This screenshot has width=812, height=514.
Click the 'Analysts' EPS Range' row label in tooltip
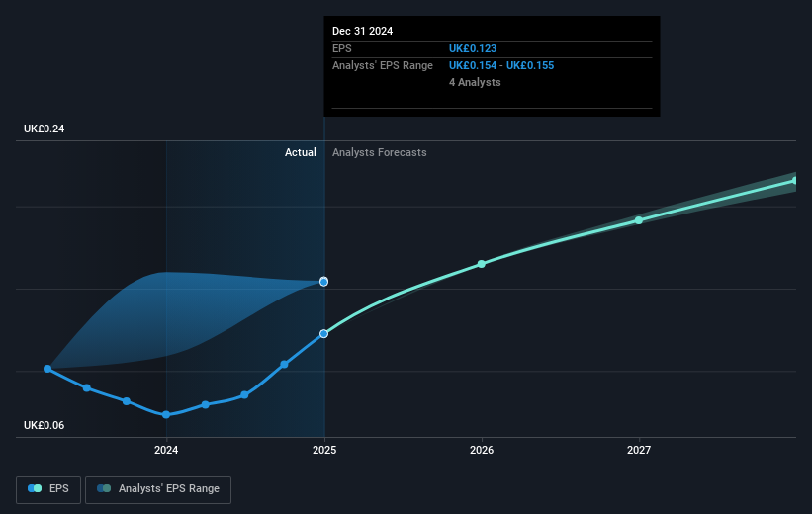[383, 66]
